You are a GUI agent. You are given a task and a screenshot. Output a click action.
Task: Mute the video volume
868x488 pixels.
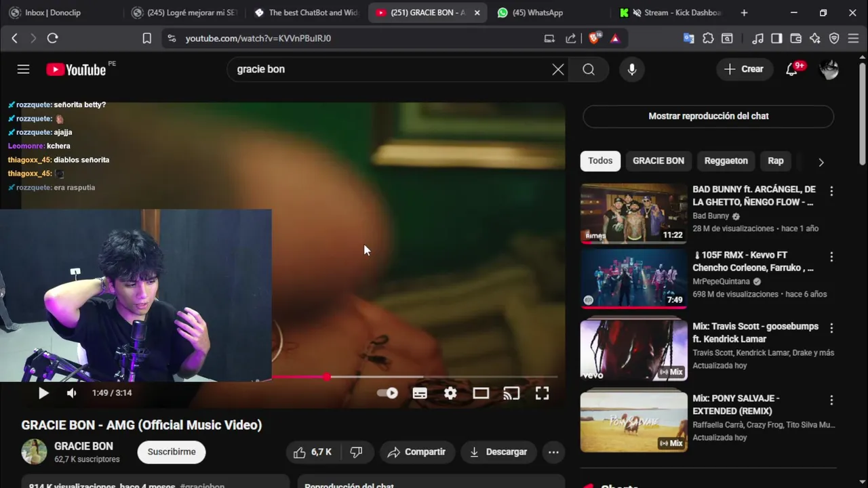(x=72, y=393)
